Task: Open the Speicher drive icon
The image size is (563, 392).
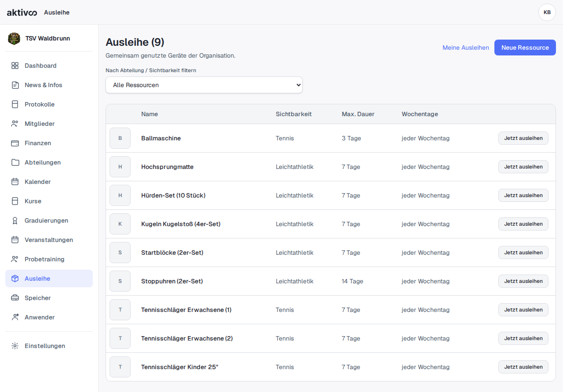Action: click(x=15, y=298)
